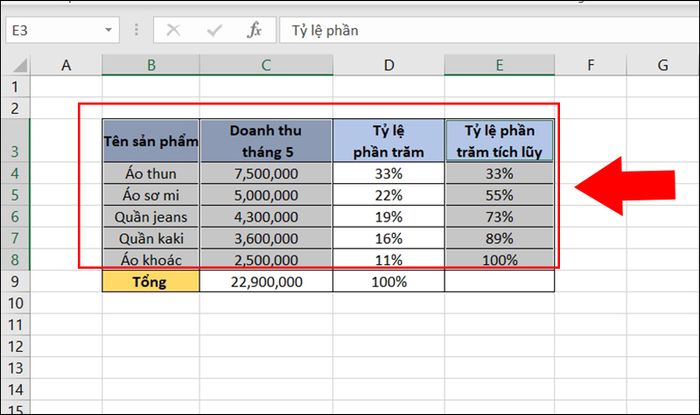Click the 33% cell in column D
Screen dimensions: 700x415
tap(389, 173)
